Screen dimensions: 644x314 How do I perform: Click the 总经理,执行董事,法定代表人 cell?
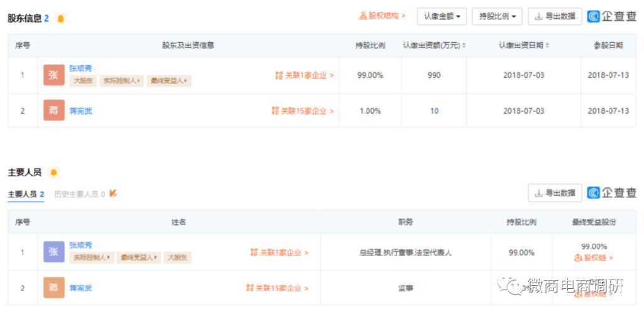[406, 252]
